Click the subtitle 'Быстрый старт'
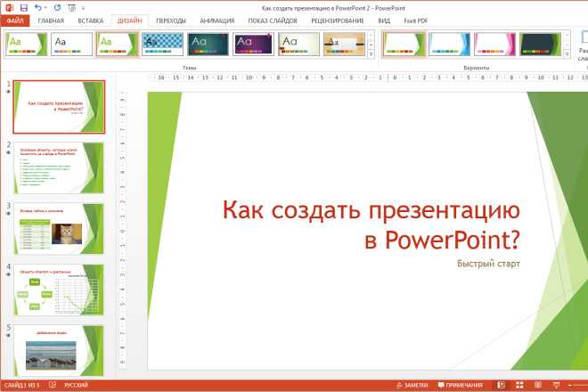The width and height of the screenshot is (588, 392). click(488, 264)
